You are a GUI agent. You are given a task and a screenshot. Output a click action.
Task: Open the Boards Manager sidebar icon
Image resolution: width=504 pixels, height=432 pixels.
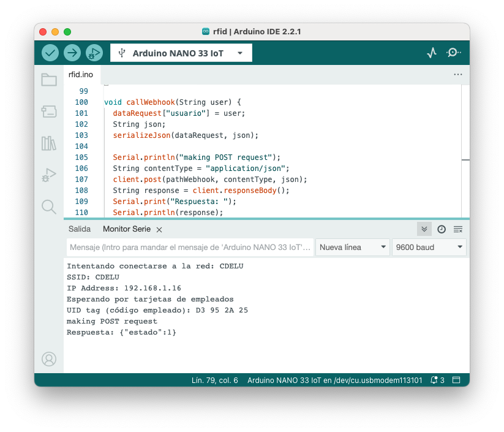tap(49, 112)
